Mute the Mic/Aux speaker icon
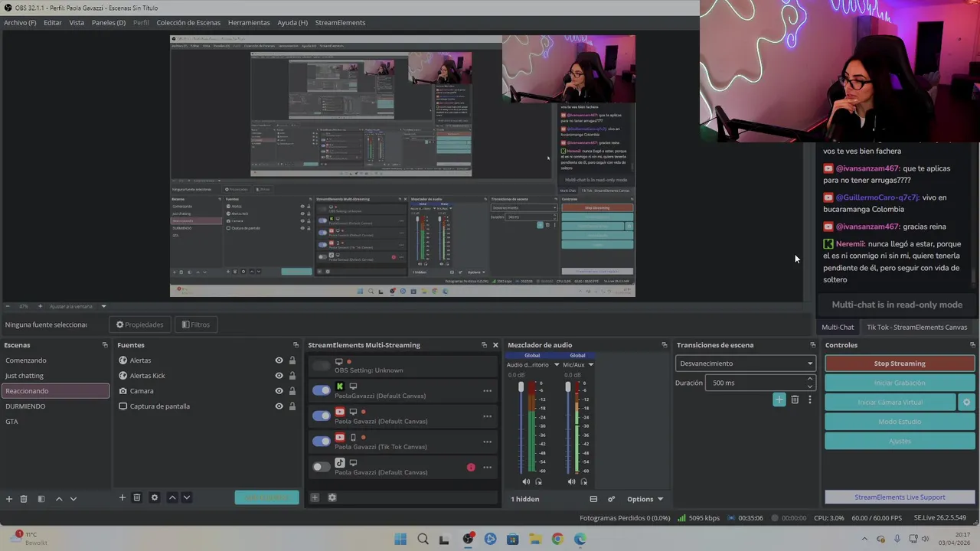The height and width of the screenshot is (551, 980). click(x=571, y=481)
